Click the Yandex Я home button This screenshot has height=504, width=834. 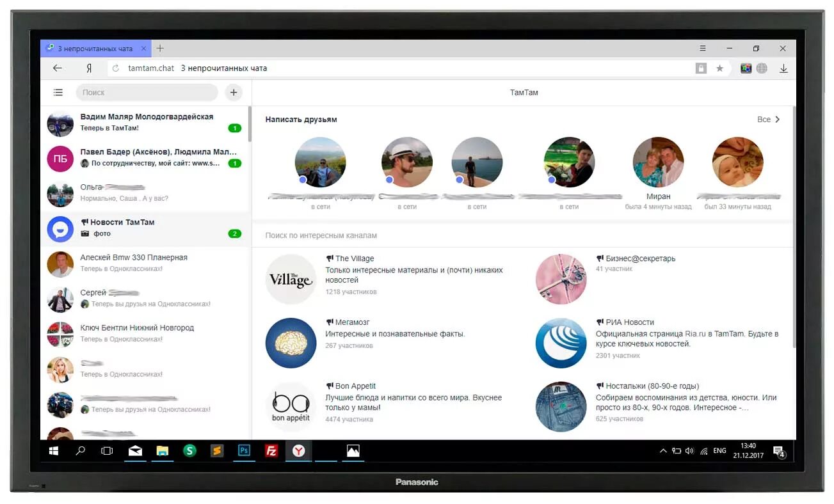coord(89,68)
